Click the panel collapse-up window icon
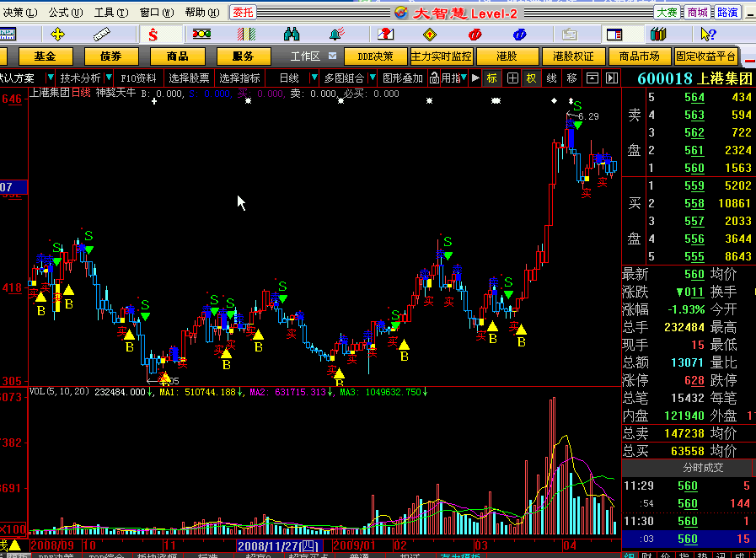 [x=592, y=78]
